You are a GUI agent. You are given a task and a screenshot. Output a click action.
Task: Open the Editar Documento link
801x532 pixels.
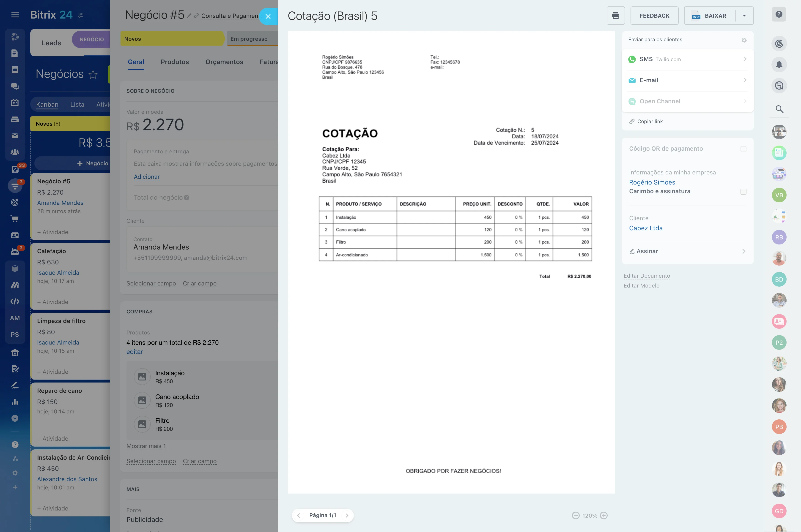(647, 276)
